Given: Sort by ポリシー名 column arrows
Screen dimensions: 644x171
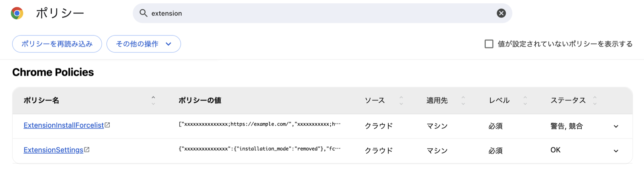Looking at the screenshot, I should tap(153, 100).
